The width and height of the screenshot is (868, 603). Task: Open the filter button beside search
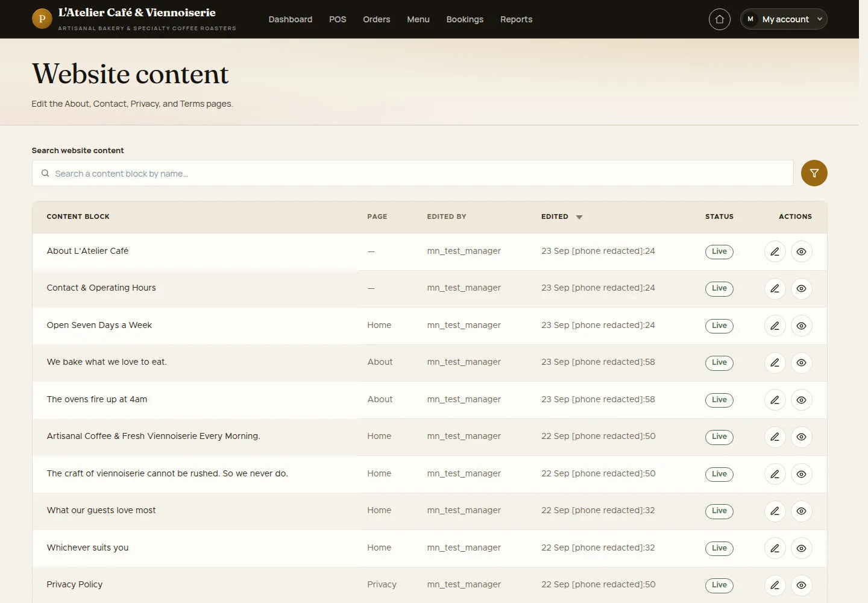814,173
